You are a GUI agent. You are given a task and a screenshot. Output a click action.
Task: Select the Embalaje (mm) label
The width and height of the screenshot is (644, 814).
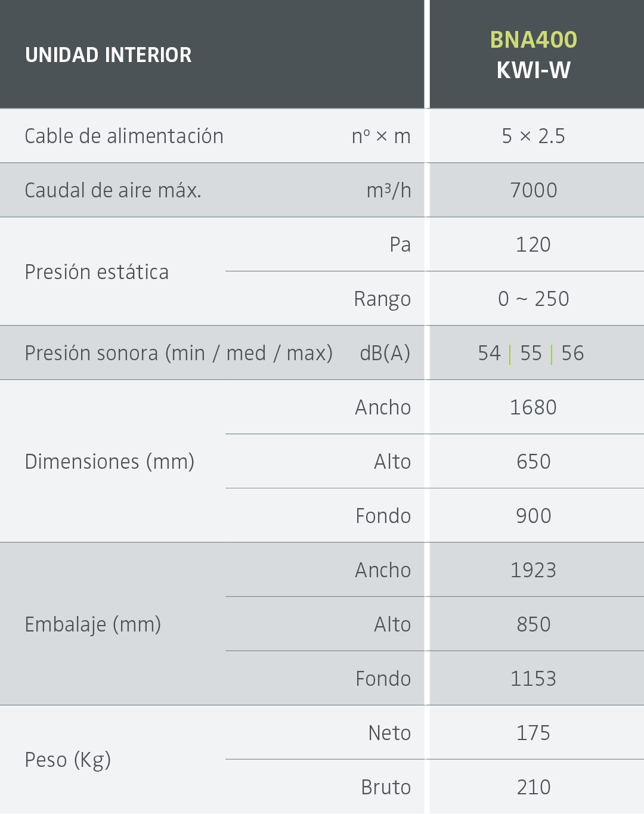(x=93, y=624)
